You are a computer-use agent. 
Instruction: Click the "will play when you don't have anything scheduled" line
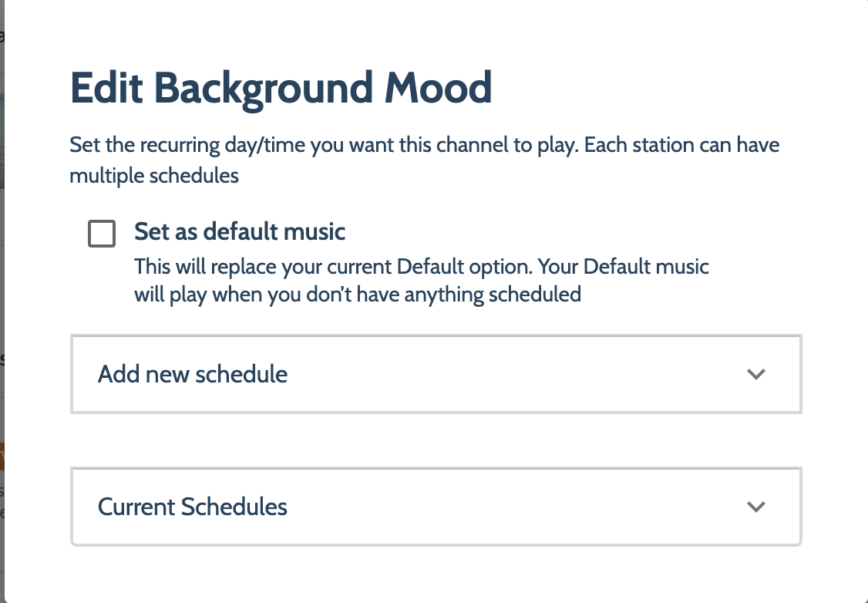pyautogui.click(x=358, y=295)
